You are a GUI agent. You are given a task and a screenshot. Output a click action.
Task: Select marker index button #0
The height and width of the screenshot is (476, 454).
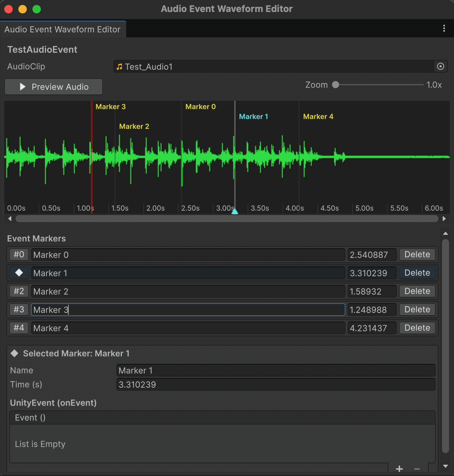pyautogui.click(x=19, y=255)
